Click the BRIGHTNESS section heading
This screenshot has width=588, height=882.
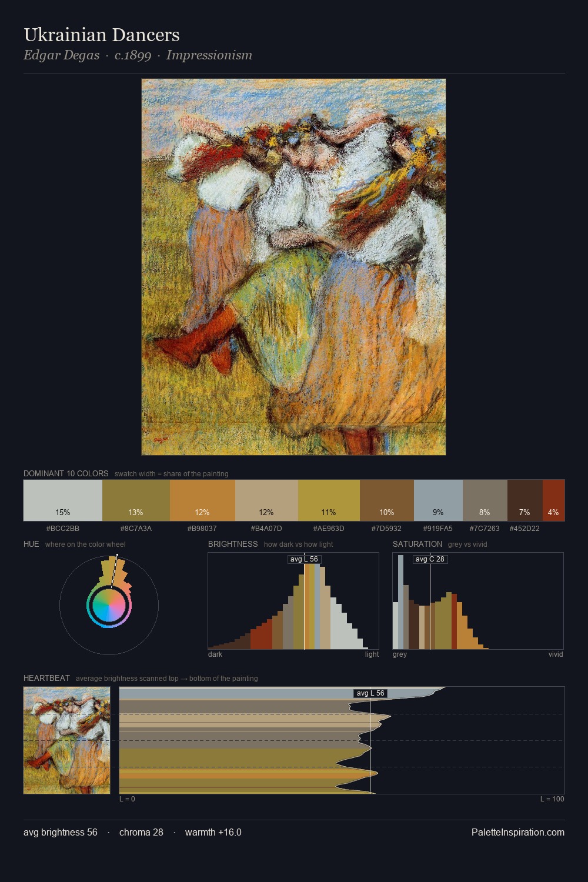233,544
